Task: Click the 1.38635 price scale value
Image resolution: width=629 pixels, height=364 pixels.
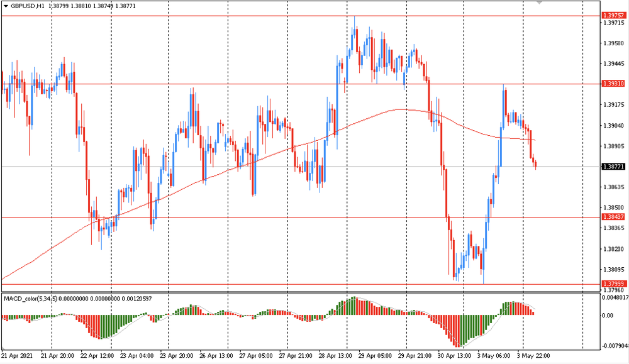Action: 614,187
